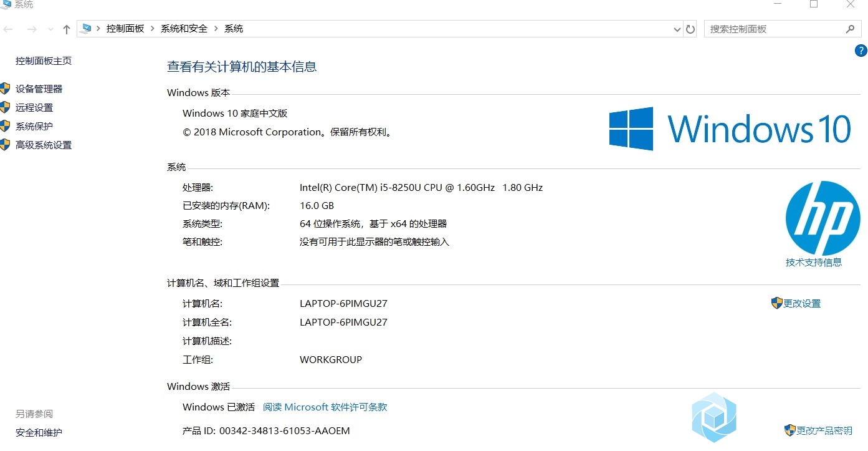Select 系统 in the breadcrumb path
The image size is (868, 451).
[234, 29]
